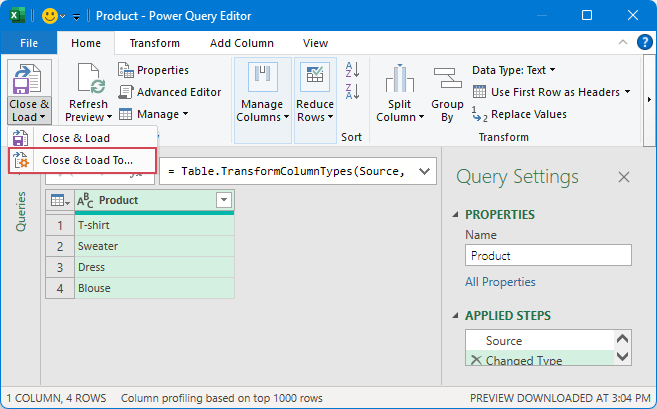Switch to the Transform tab
Viewport: 657px width, 409px height.
click(155, 44)
